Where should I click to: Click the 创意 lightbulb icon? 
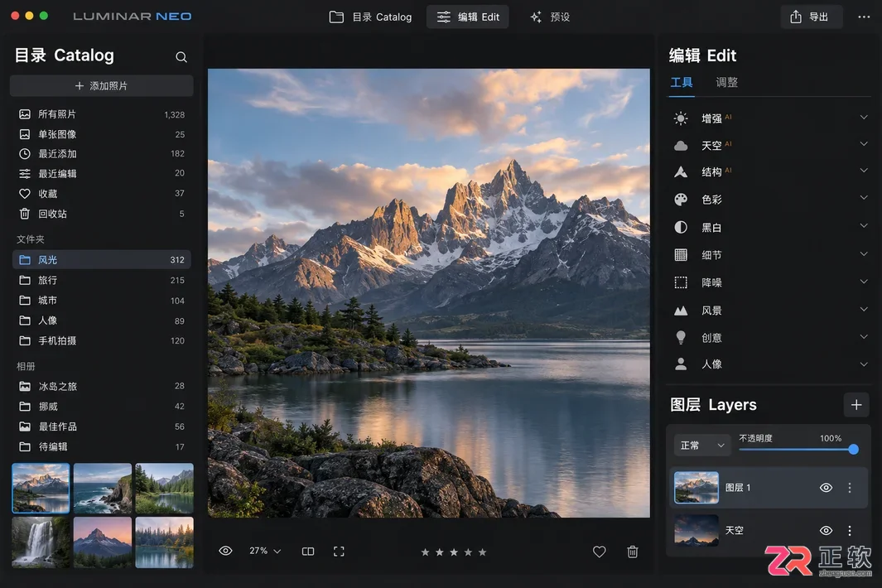681,338
